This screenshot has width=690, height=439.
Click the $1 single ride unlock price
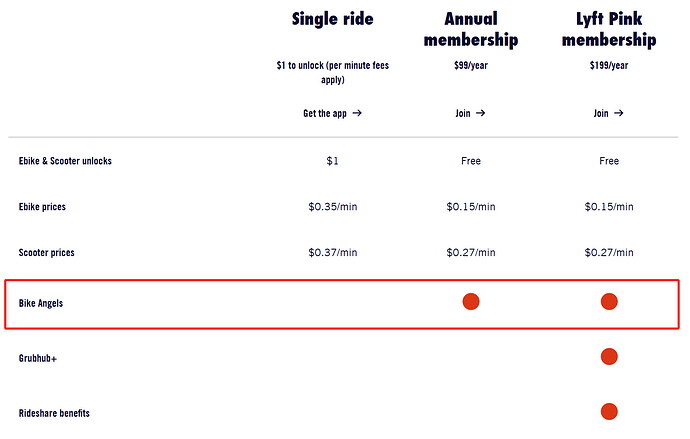pos(332,161)
